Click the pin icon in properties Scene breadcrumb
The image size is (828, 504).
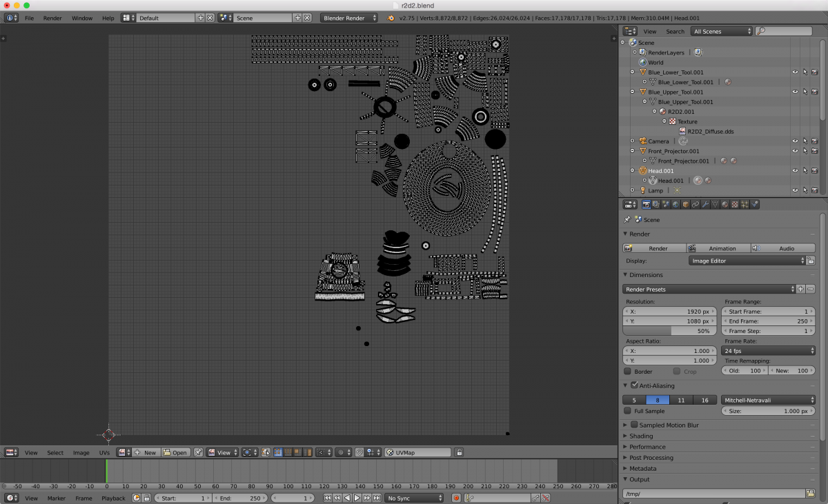coord(627,220)
